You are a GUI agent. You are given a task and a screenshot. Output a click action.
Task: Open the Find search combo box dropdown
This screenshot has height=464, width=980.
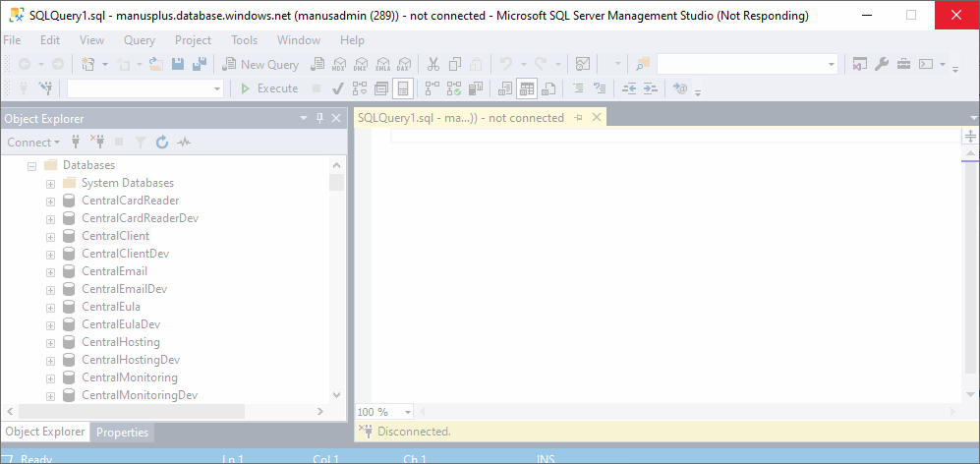(x=832, y=64)
